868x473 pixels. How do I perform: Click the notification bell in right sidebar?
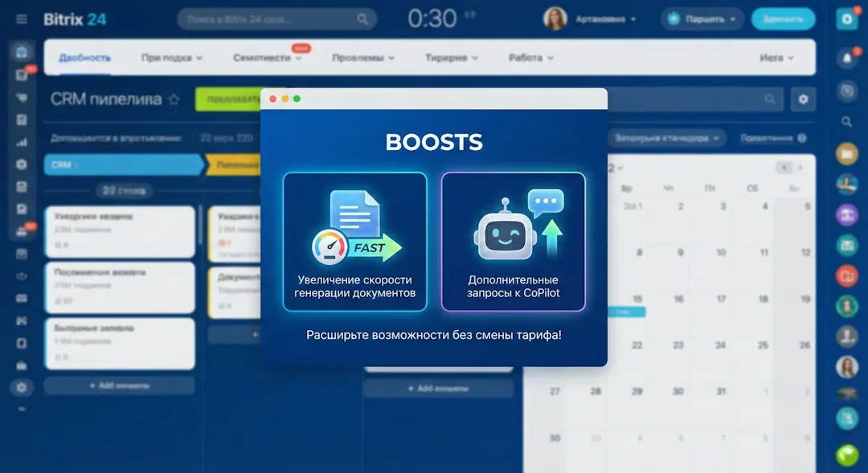(x=847, y=58)
